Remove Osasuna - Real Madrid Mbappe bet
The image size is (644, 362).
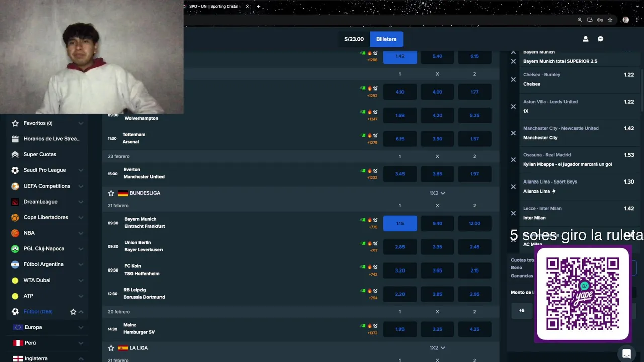(x=513, y=159)
